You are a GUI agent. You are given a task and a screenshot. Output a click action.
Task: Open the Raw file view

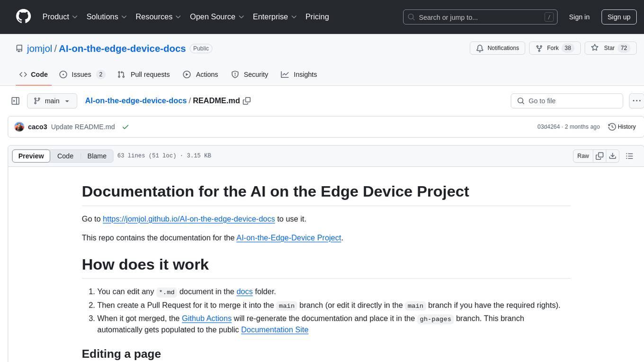[x=583, y=156]
